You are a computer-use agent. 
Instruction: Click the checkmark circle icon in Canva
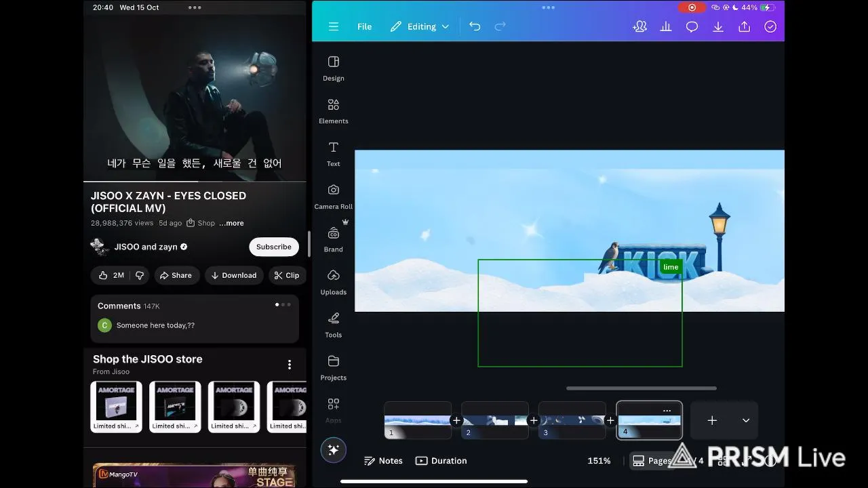770,26
